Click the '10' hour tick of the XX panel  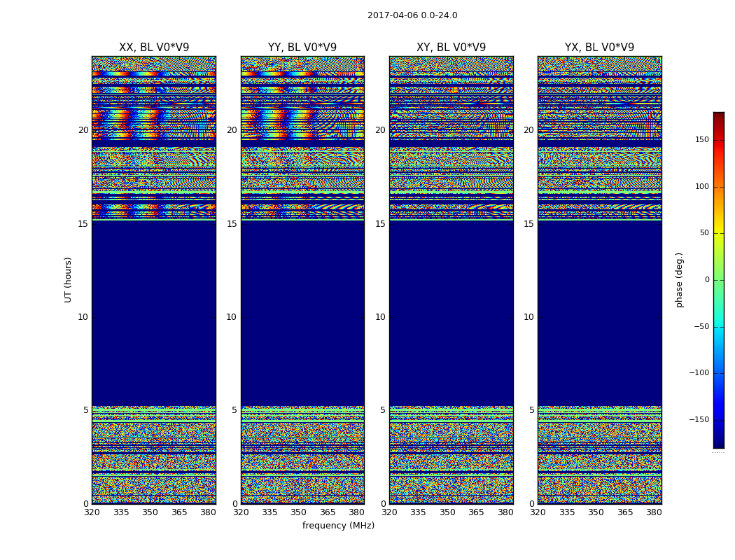[x=83, y=317]
